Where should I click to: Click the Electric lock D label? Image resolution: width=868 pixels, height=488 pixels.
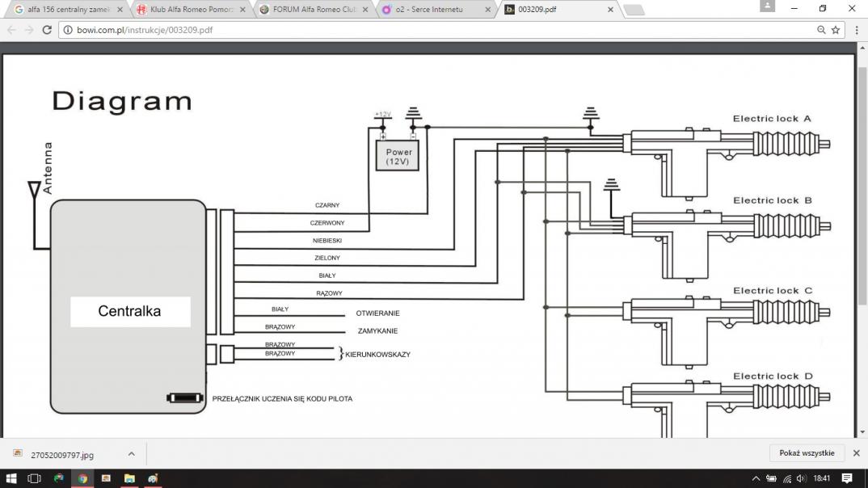pos(773,377)
